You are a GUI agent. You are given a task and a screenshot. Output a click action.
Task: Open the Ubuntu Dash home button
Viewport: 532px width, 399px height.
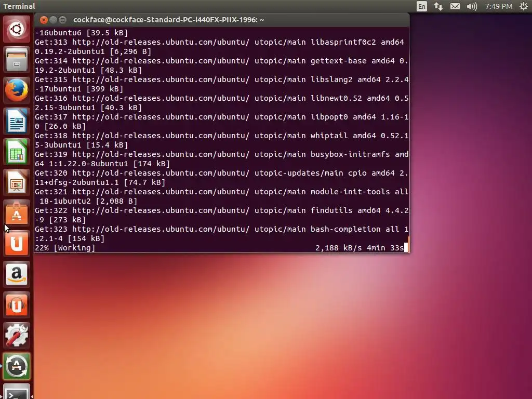pyautogui.click(x=16, y=29)
